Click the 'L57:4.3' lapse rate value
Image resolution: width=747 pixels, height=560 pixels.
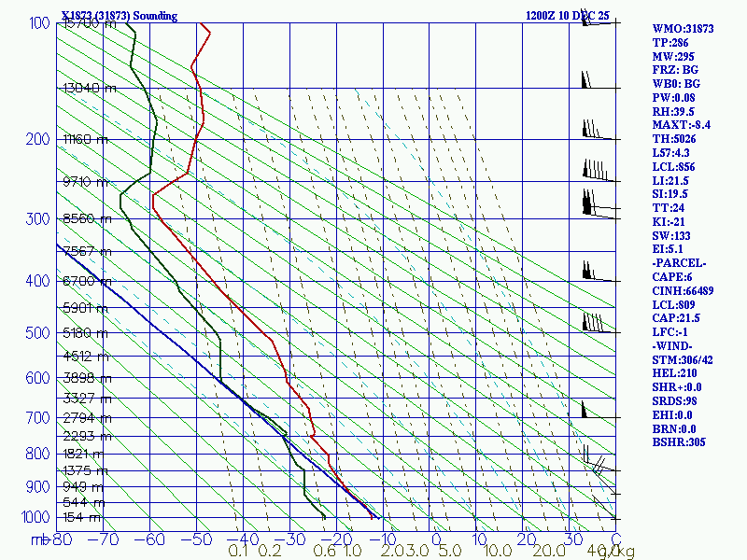click(x=670, y=153)
